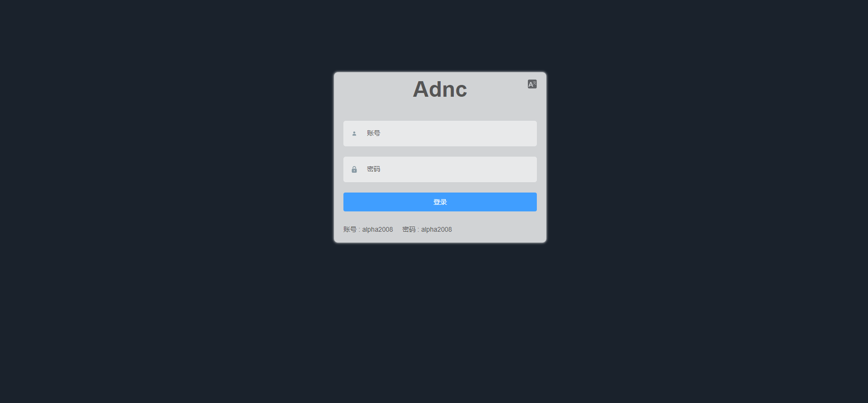Click dark background below the login card
868x403 pixels.
click(440, 326)
